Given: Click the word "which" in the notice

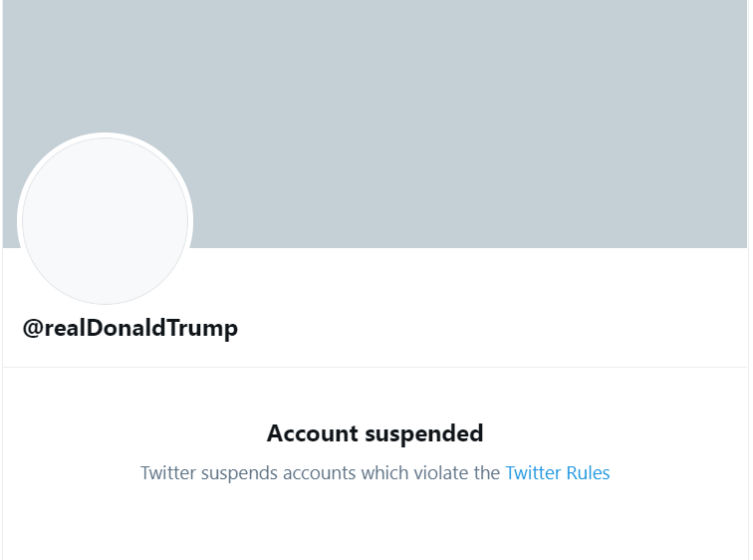Looking at the screenshot, I should pyautogui.click(x=384, y=473).
